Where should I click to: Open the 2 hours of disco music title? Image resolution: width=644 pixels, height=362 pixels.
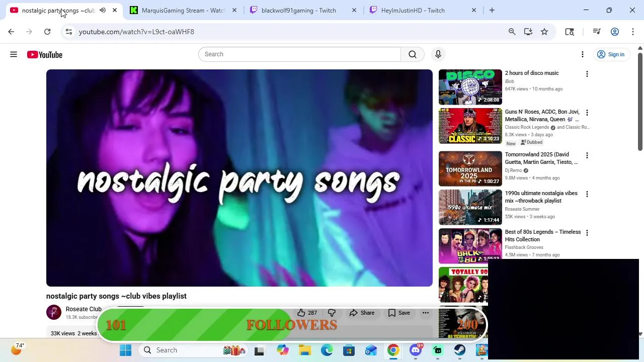(x=532, y=73)
